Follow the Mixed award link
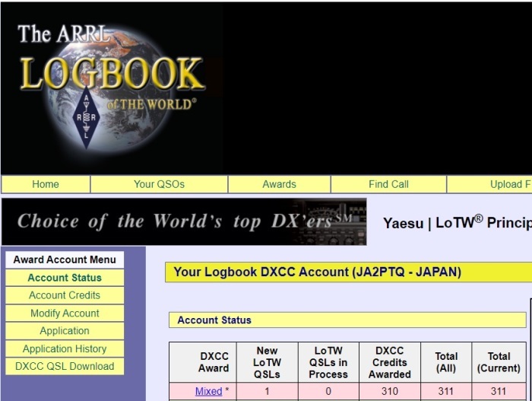The height and width of the screenshot is (401, 532). coord(208,391)
